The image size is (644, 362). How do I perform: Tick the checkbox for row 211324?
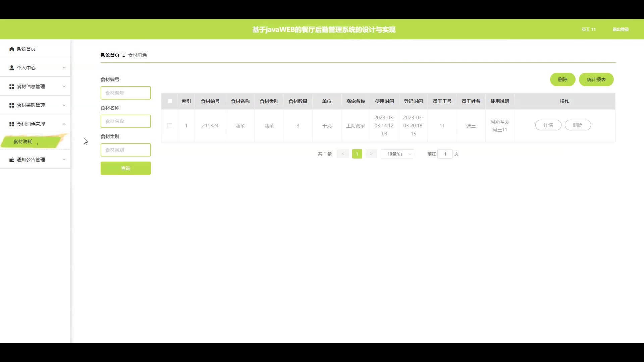[x=170, y=126]
